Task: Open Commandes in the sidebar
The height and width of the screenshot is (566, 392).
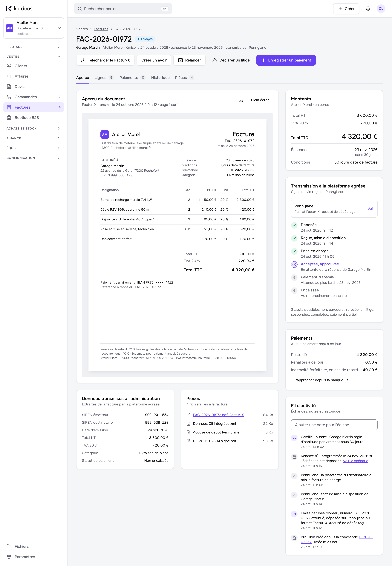Action: pyautogui.click(x=34, y=97)
